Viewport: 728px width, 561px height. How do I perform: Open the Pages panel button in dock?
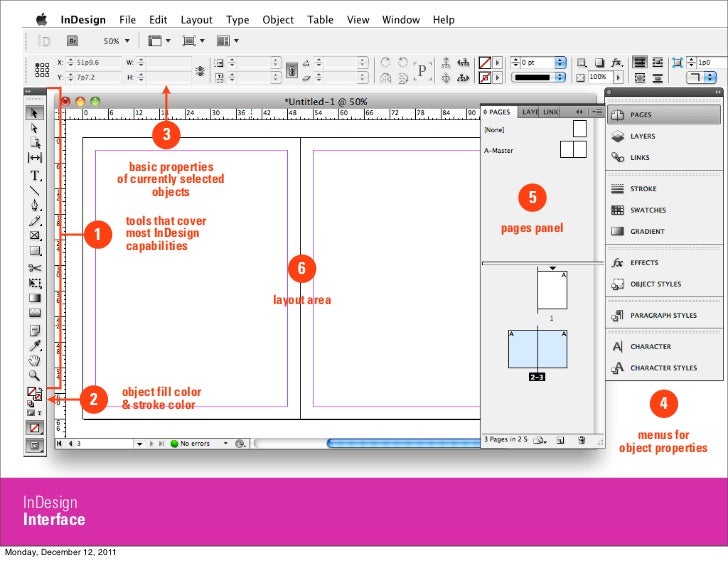pos(664,114)
